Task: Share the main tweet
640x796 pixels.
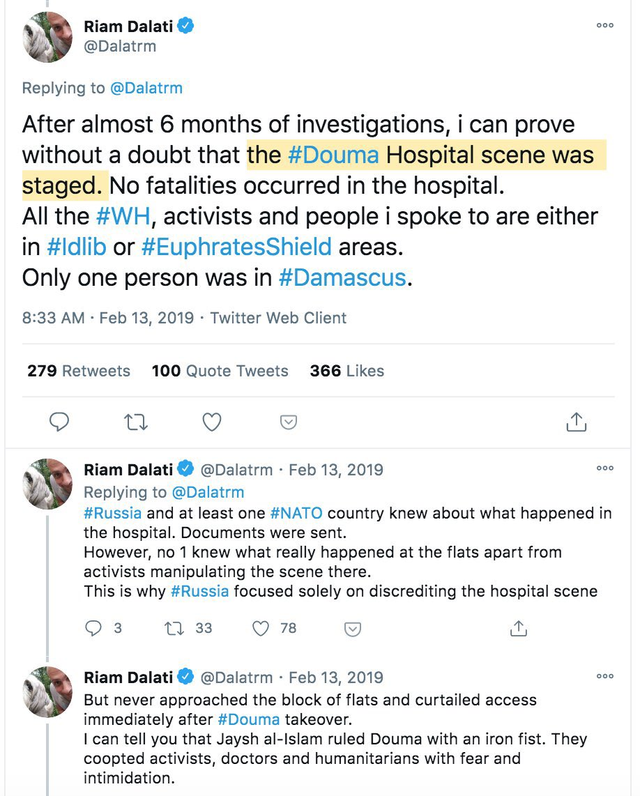Action: click(x=576, y=422)
